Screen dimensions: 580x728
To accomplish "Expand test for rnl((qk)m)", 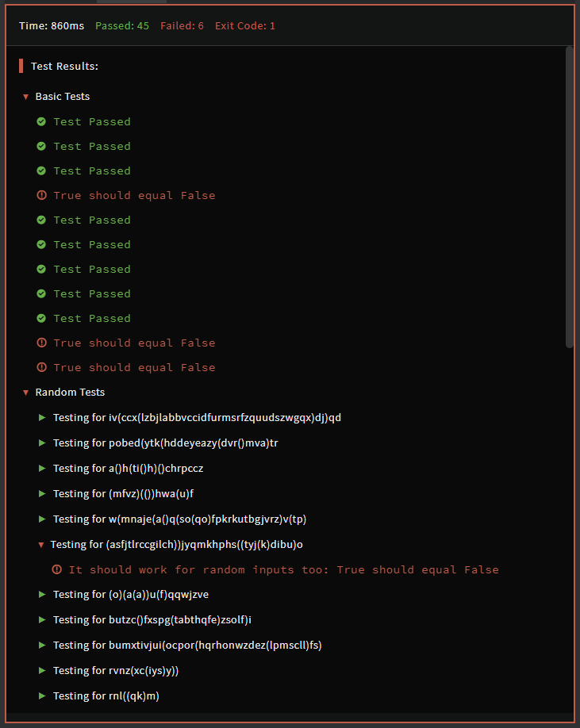I will (42, 695).
